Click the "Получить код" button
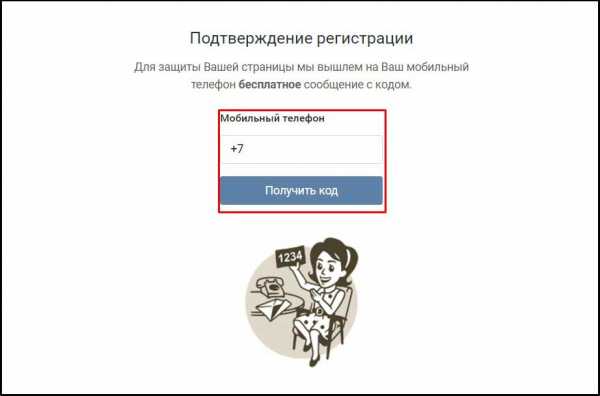This screenshot has width=600, height=396. tap(301, 190)
